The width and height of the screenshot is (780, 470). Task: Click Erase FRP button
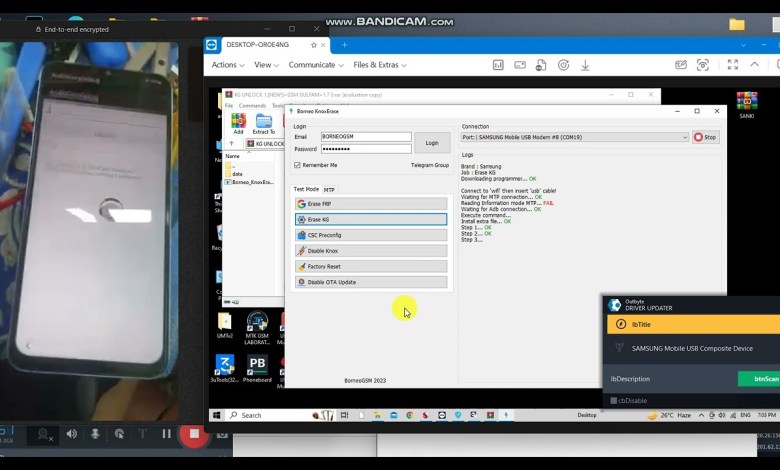pos(371,204)
